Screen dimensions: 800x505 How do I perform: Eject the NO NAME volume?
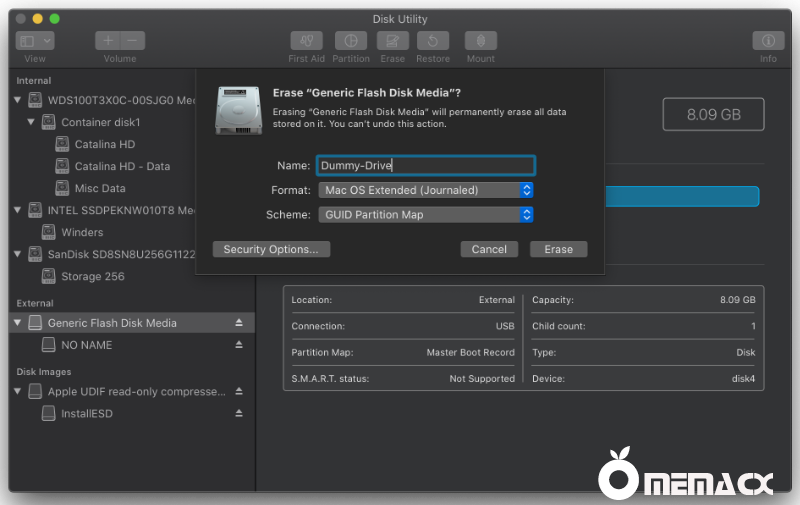(x=239, y=345)
